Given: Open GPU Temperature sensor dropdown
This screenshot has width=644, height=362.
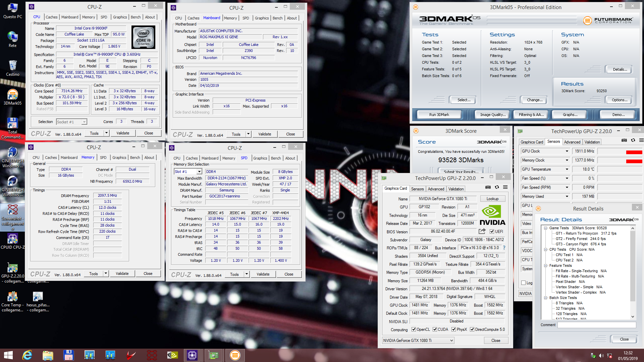Looking at the screenshot, I should (x=567, y=169).
